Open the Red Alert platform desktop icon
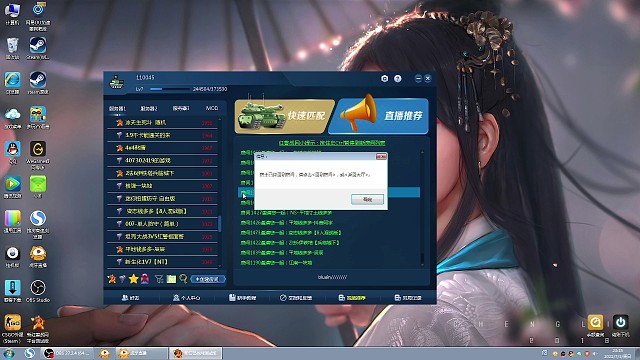Viewport: 640px width, 360px height. (38, 329)
